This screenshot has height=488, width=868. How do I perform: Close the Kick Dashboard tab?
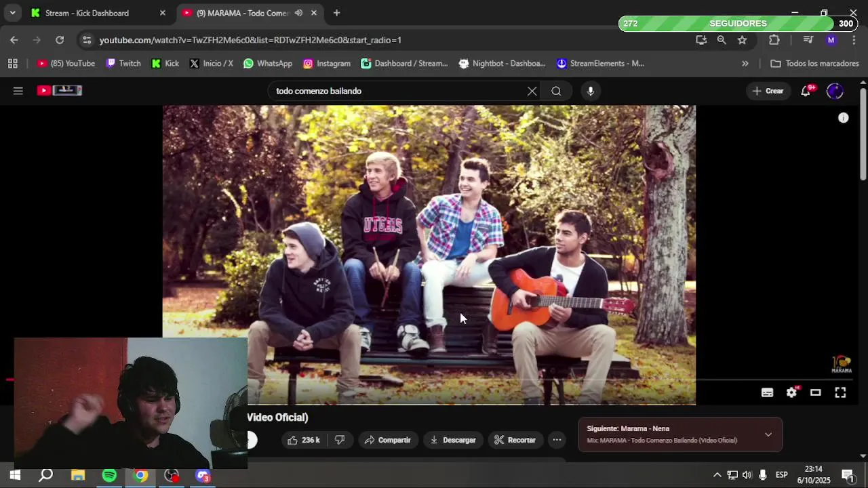coord(163,13)
